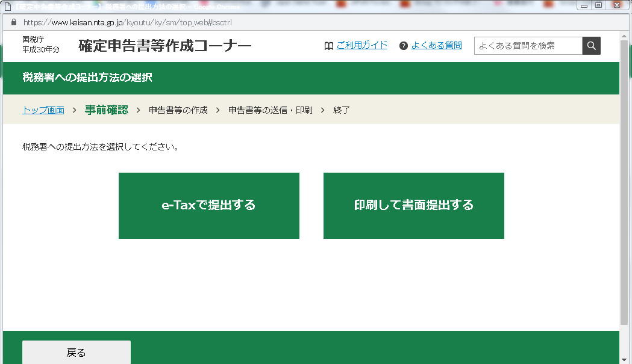Click the 終了 breadcrumb step

[x=340, y=110]
